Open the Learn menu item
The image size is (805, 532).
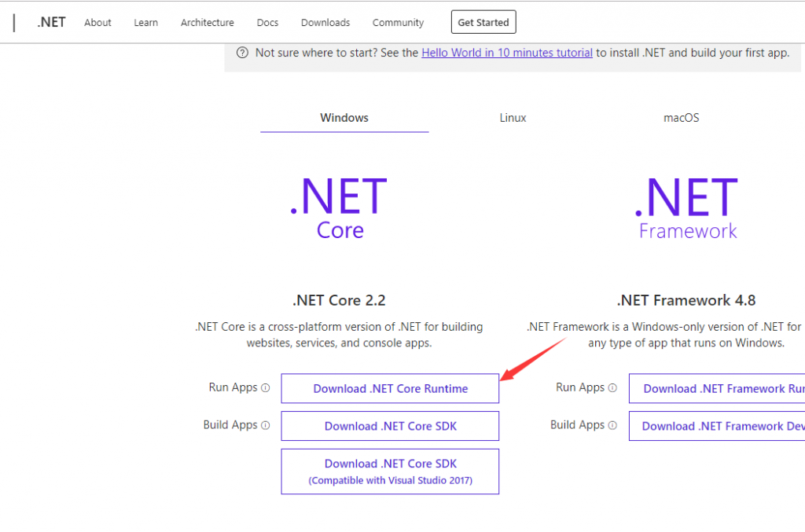[x=145, y=23]
